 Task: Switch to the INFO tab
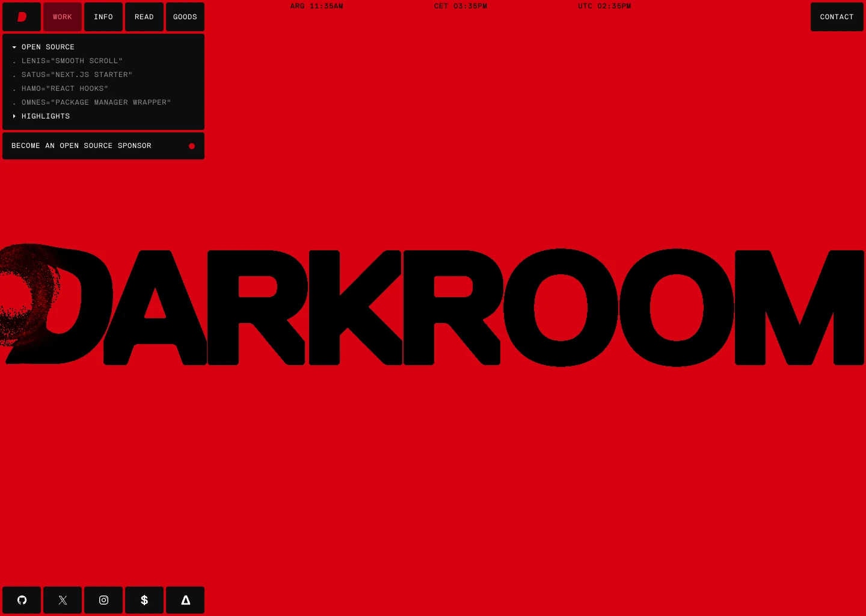pos(103,17)
